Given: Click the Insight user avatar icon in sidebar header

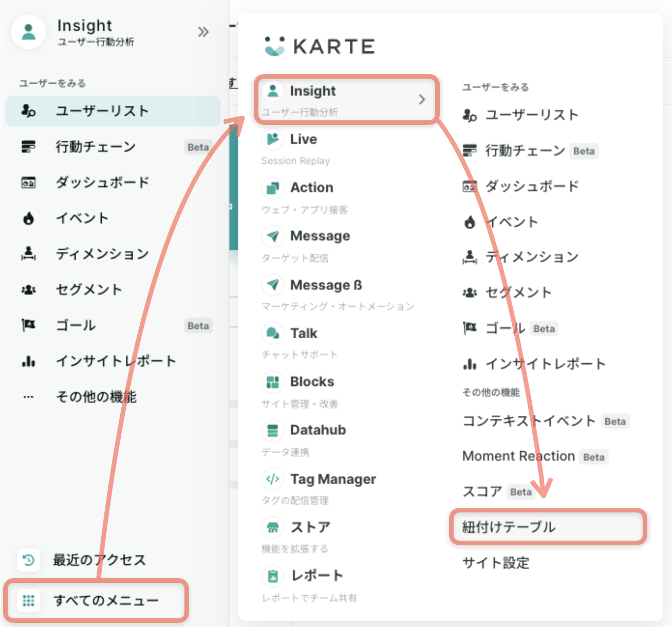Looking at the screenshot, I should [x=29, y=32].
